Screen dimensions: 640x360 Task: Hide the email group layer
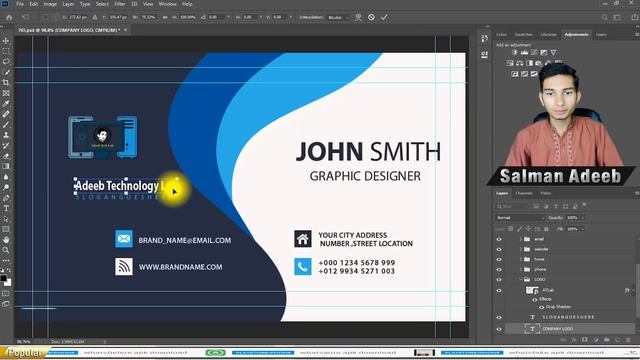pos(499,239)
